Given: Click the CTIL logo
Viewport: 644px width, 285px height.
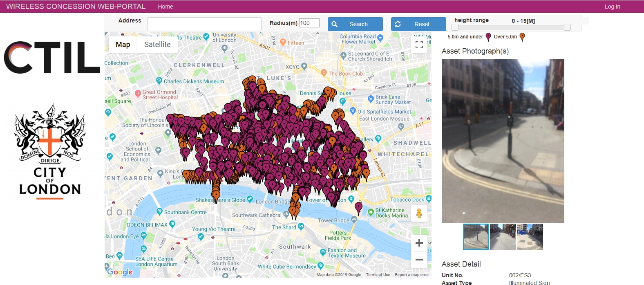Looking at the screenshot, I should (x=52, y=58).
